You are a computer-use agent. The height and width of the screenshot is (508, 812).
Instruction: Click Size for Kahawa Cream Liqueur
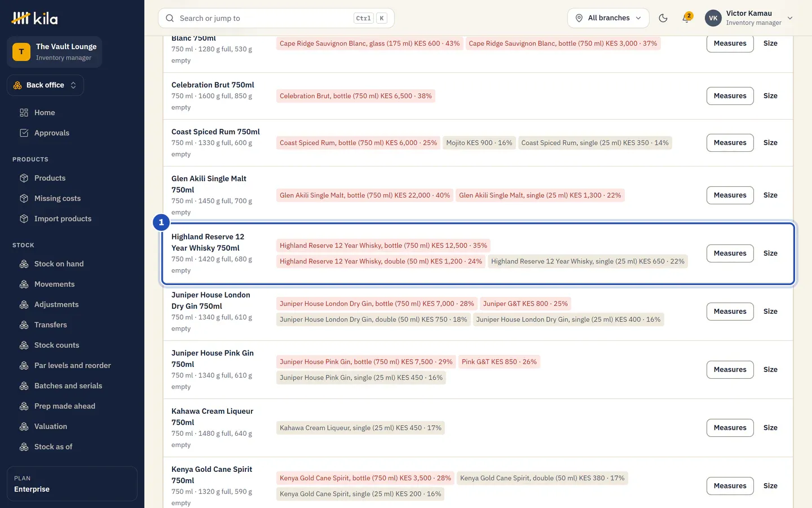[770, 428]
